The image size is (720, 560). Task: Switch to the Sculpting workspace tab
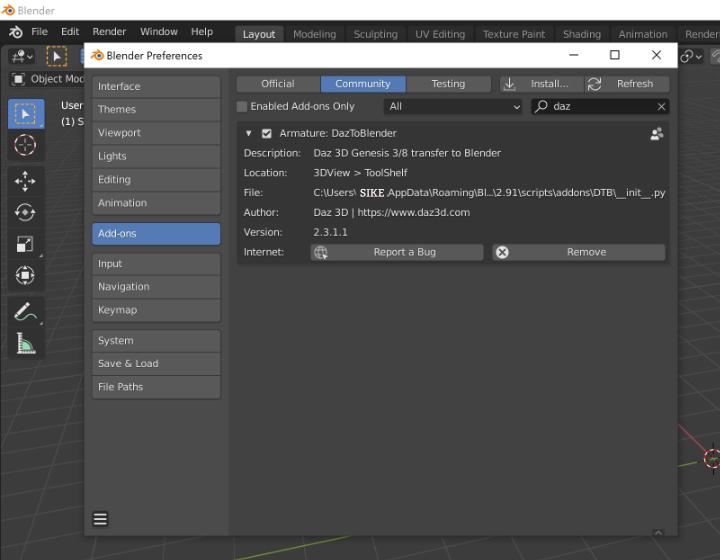(x=376, y=34)
